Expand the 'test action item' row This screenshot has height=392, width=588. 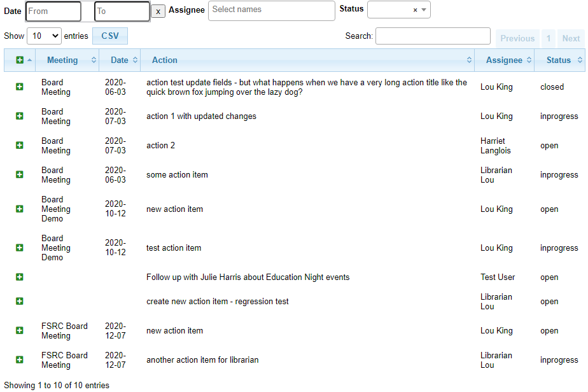click(x=20, y=248)
